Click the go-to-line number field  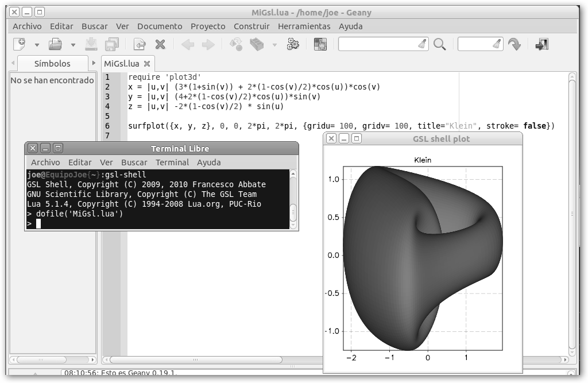[475, 44]
